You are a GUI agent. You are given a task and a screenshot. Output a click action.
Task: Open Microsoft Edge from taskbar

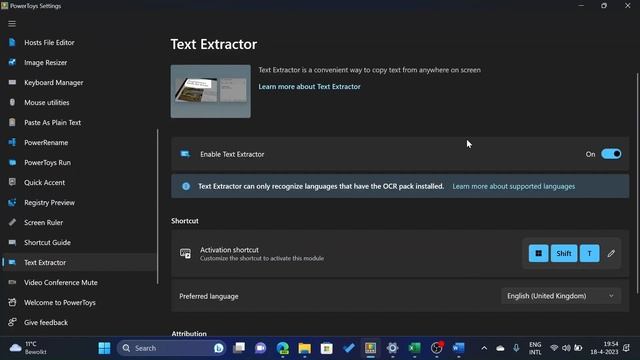tap(282, 348)
